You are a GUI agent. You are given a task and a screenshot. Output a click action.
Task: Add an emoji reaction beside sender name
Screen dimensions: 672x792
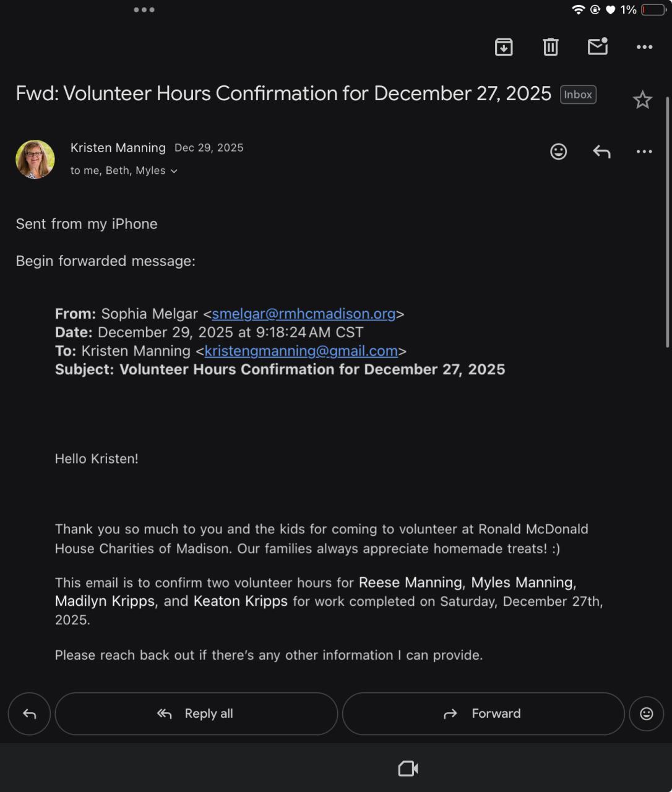point(558,152)
